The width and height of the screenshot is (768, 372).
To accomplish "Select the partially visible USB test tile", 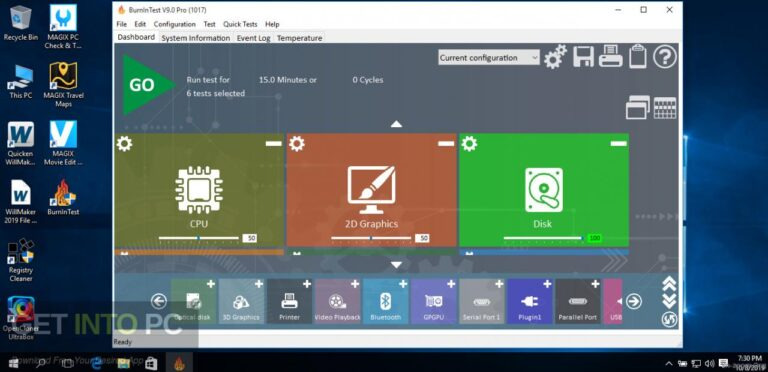I will [x=613, y=301].
